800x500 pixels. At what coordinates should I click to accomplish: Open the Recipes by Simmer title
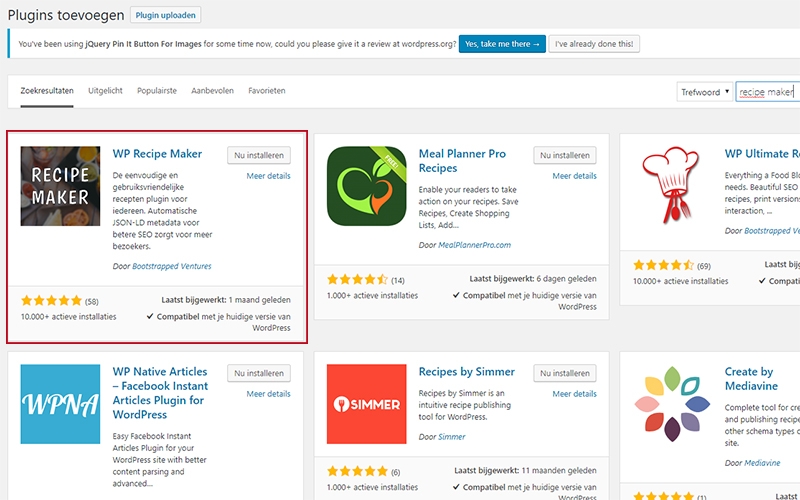pyautogui.click(x=467, y=371)
